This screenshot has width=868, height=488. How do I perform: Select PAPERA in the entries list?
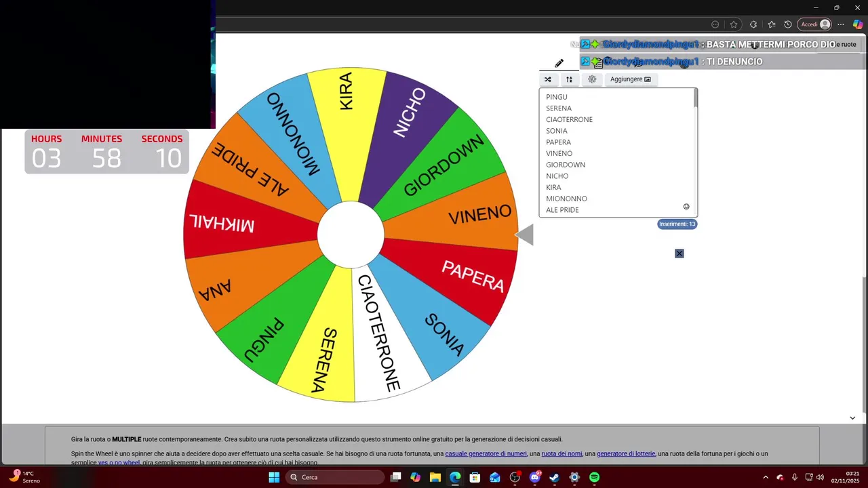tap(558, 142)
